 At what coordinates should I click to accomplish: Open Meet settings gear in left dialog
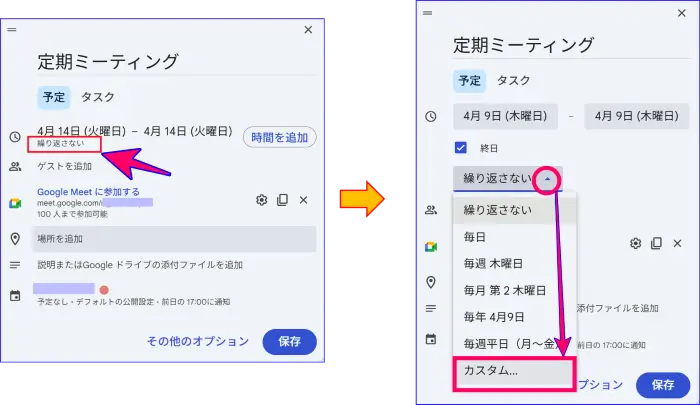click(x=262, y=200)
